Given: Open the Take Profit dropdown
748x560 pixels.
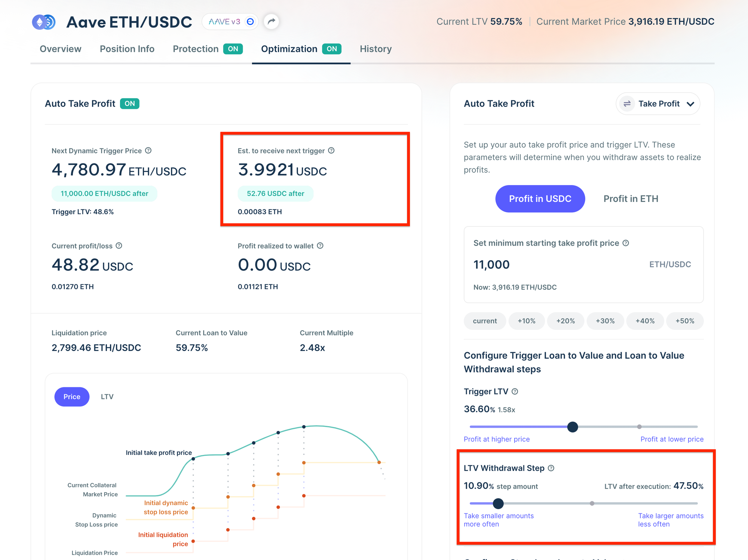Looking at the screenshot, I should click(x=658, y=104).
